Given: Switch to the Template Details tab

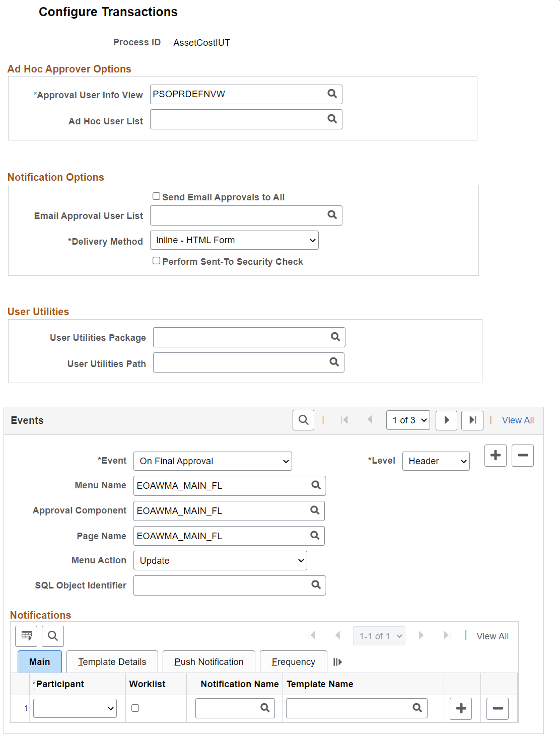Looking at the screenshot, I should [111, 661].
